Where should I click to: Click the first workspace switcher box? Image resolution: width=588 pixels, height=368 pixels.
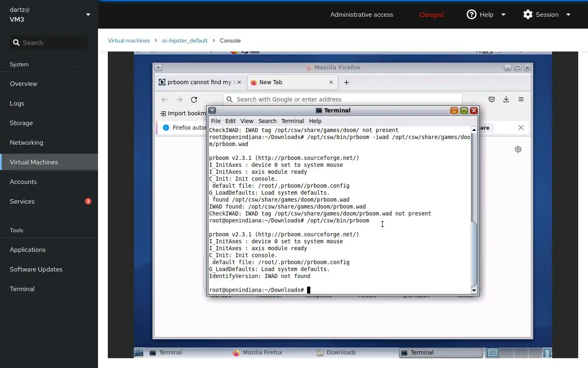492,353
